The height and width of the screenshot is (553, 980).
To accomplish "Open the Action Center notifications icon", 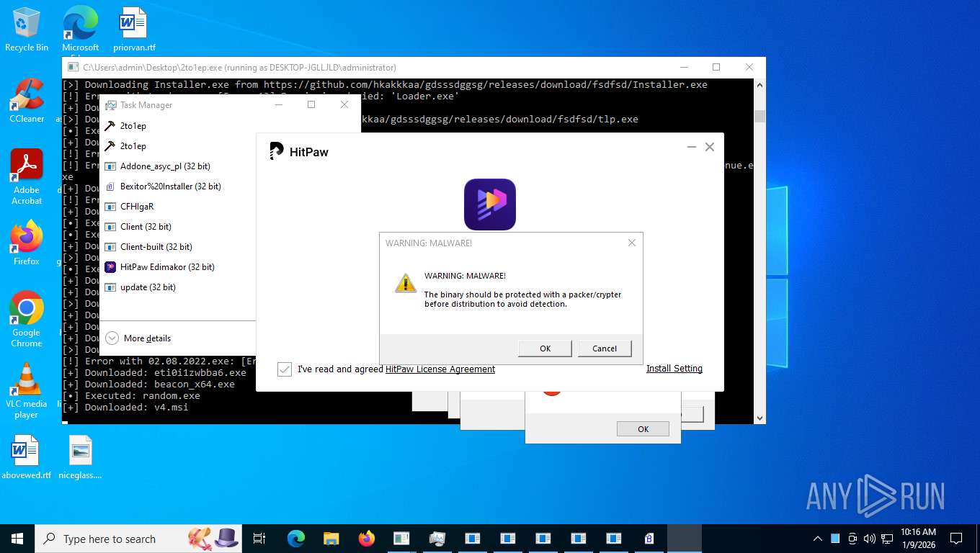I will (956, 539).
